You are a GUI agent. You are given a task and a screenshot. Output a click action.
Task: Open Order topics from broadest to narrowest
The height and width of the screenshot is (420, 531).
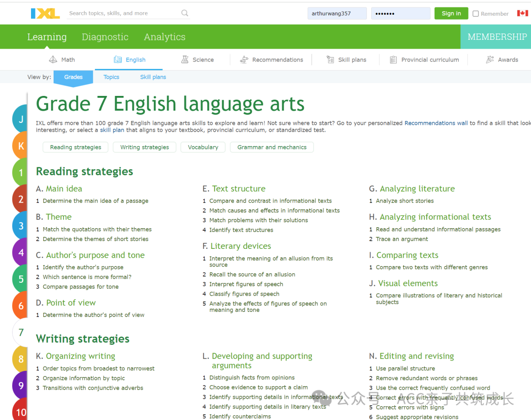(x=98, y=368)
